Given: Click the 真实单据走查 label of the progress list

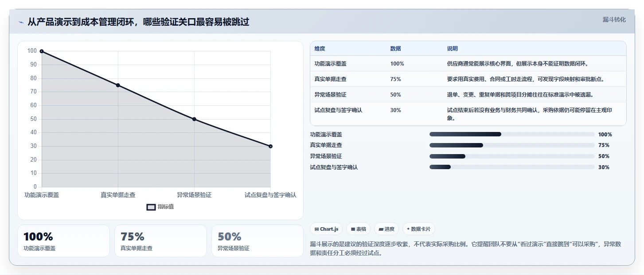Looking at the screenshot, I should (x=326, y=145).
